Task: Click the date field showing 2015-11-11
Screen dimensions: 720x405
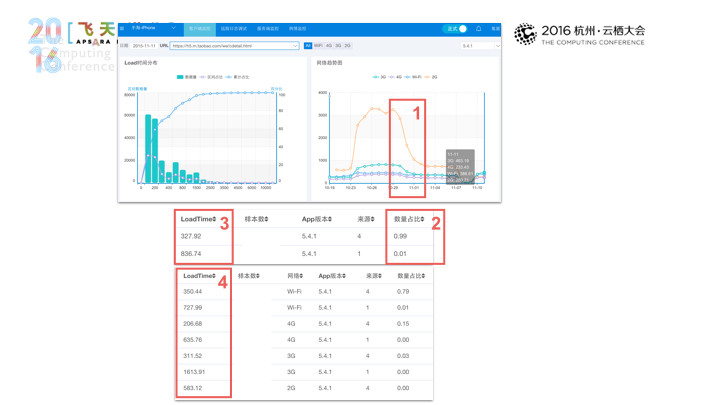Action: pos(144,45)
